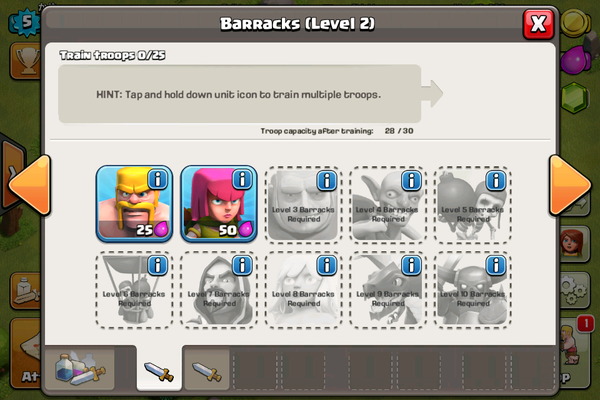Open info for the Barbarian unit
This screenshot has width=600, height=400.
tap(158, 179)
